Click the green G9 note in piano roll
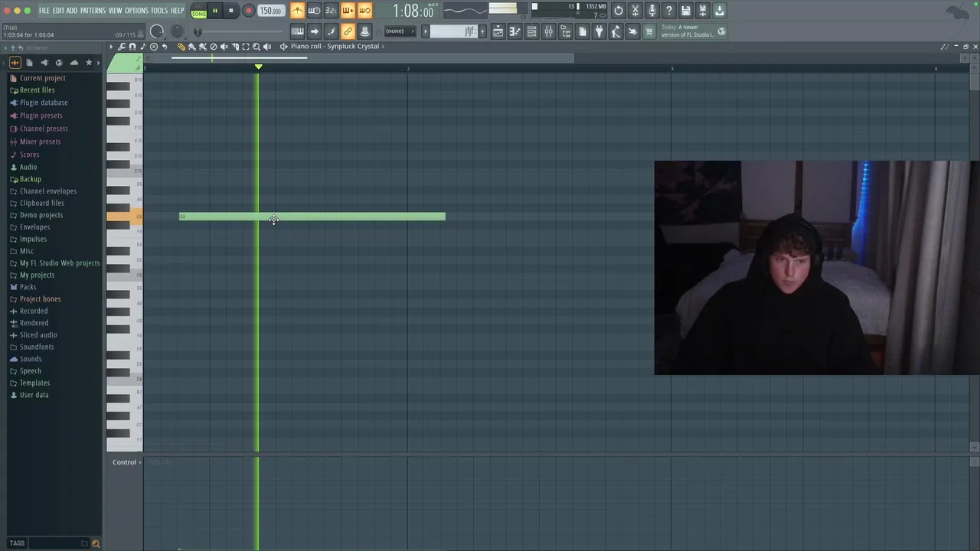980x551 pixels. pyautogui.click(x=312, y=217)
